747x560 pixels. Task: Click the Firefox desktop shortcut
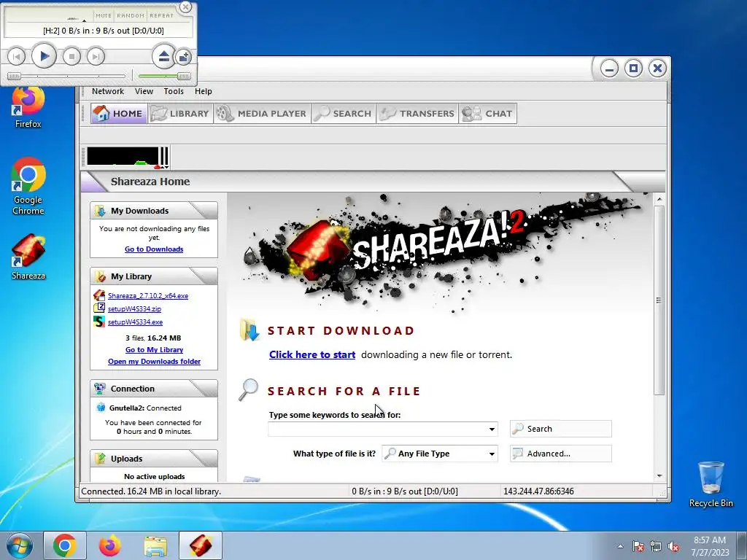coord(28,108)
